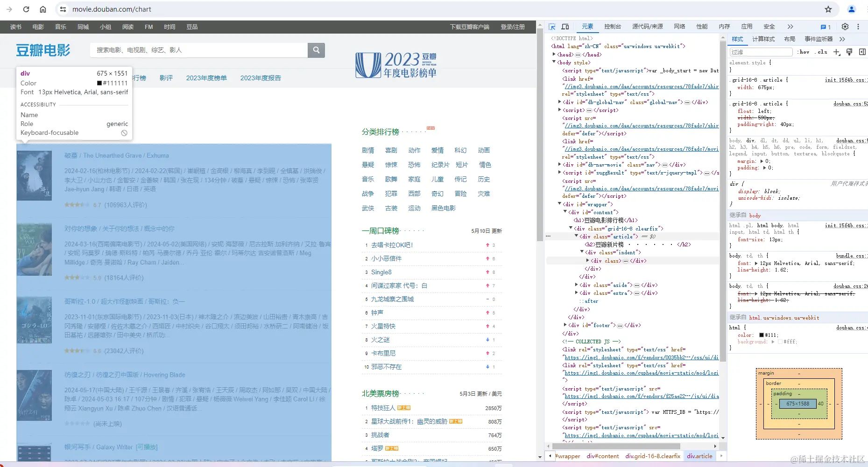Viewport: 868px width, 467px height.
Task: Click the #fff background color swatch
Action: click(x=780, y=342)
